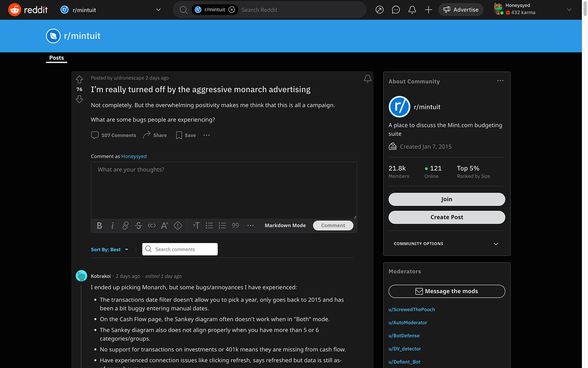The image size is (588, 368).
Task: Click Message the mods button
Action: [447, 291]
